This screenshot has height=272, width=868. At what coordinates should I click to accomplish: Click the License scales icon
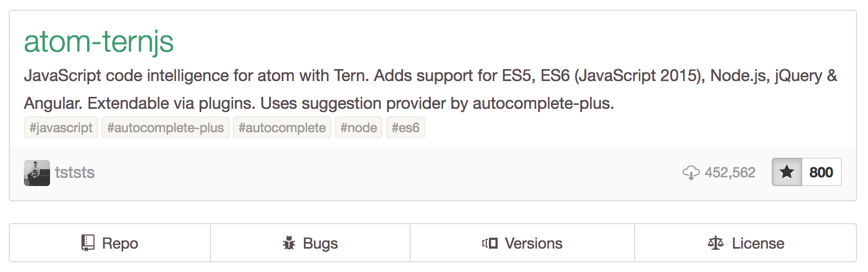click(715, 243)
